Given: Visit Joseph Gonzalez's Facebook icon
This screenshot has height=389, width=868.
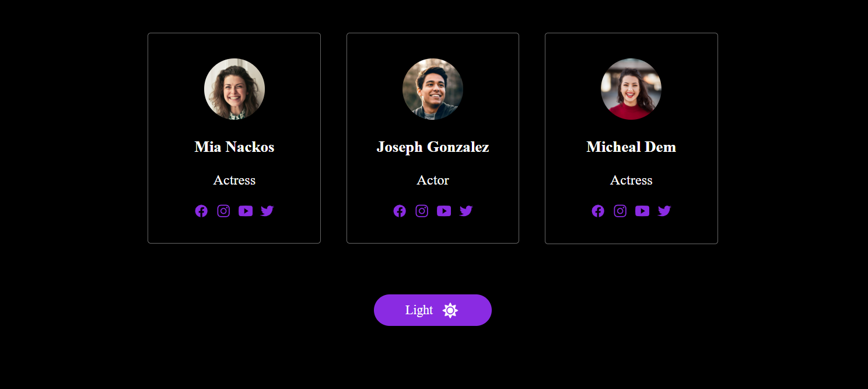Looking at the screenshot, I should pyautogui.click(x=400, y=211).
